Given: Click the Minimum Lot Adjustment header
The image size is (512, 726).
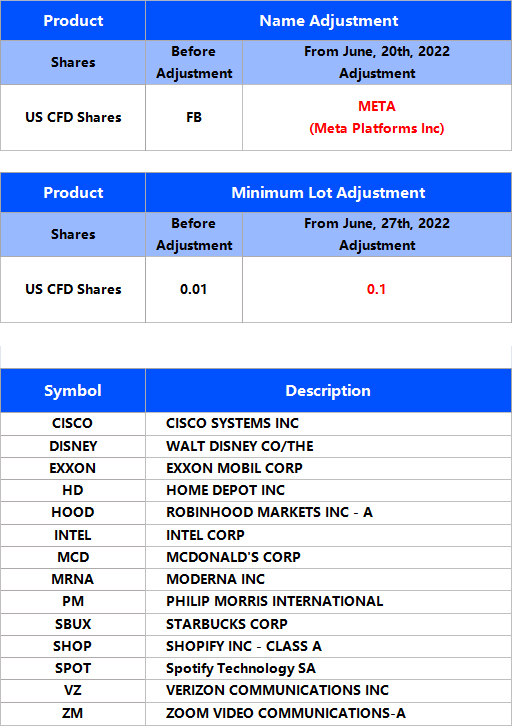Looking at the screenshot, I should pos(328,193).
